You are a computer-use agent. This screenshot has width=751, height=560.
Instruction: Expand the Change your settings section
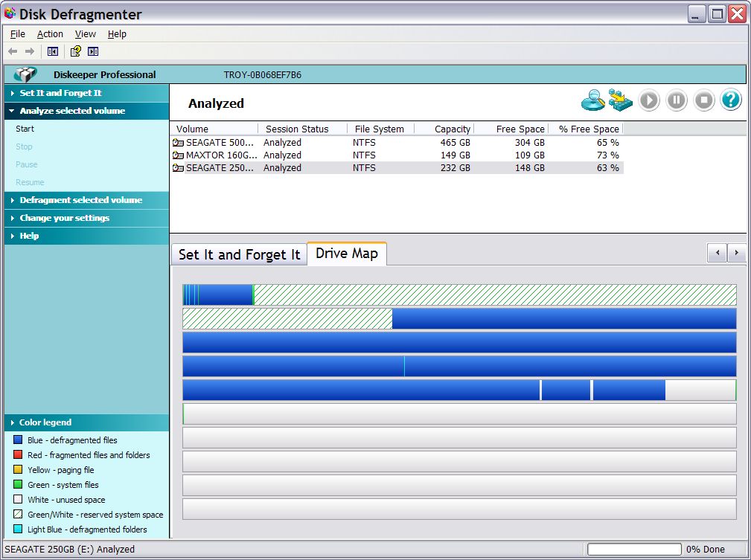(x=64, y=218)
